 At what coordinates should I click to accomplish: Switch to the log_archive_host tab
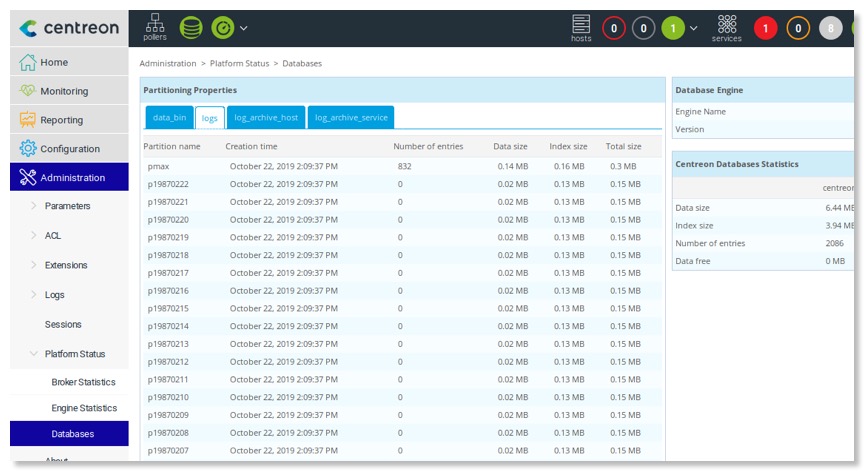pyautogui.click(x=265, y=117)
